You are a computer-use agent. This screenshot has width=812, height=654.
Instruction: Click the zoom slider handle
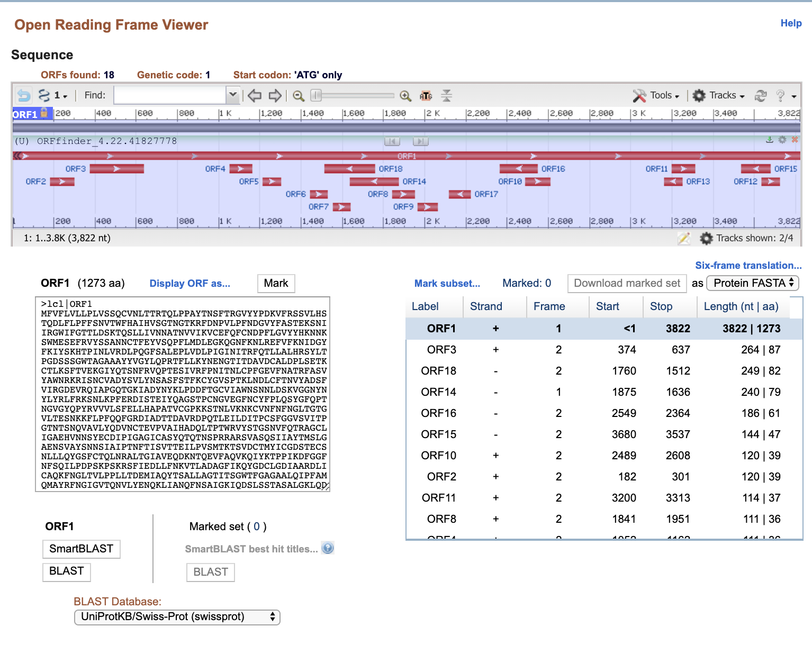[x=316, y=96]
